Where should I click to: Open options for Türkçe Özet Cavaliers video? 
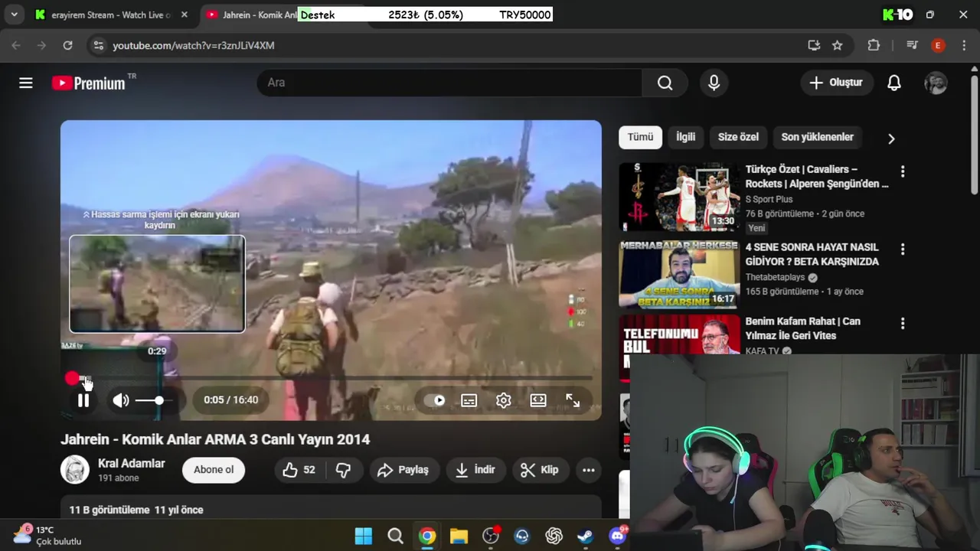click(x=903, y=171)
